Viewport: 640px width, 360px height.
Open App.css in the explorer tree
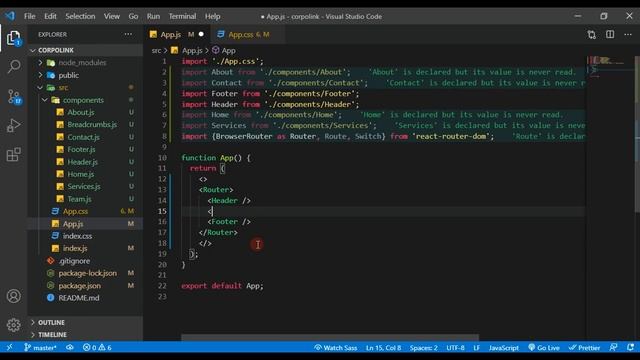pos(85,211)
